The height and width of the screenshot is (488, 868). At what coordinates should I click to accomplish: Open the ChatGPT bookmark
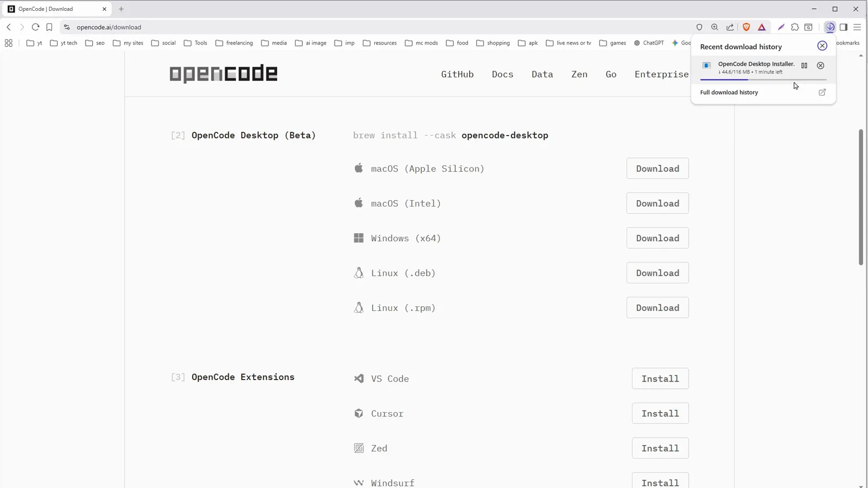(649, 43)
